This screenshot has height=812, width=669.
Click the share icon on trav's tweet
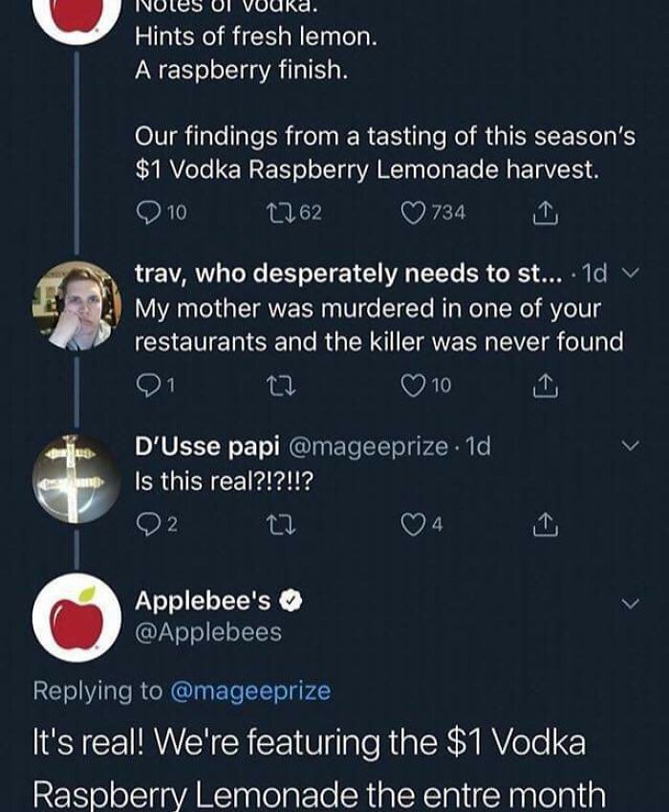(x=545, y=383)
